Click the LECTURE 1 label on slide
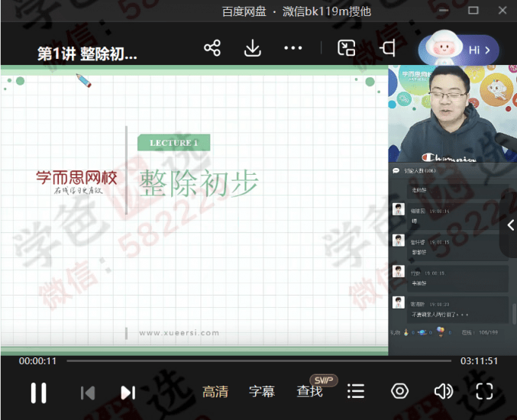Viewport: 517px width, 420px height. (x=174, y=143)
